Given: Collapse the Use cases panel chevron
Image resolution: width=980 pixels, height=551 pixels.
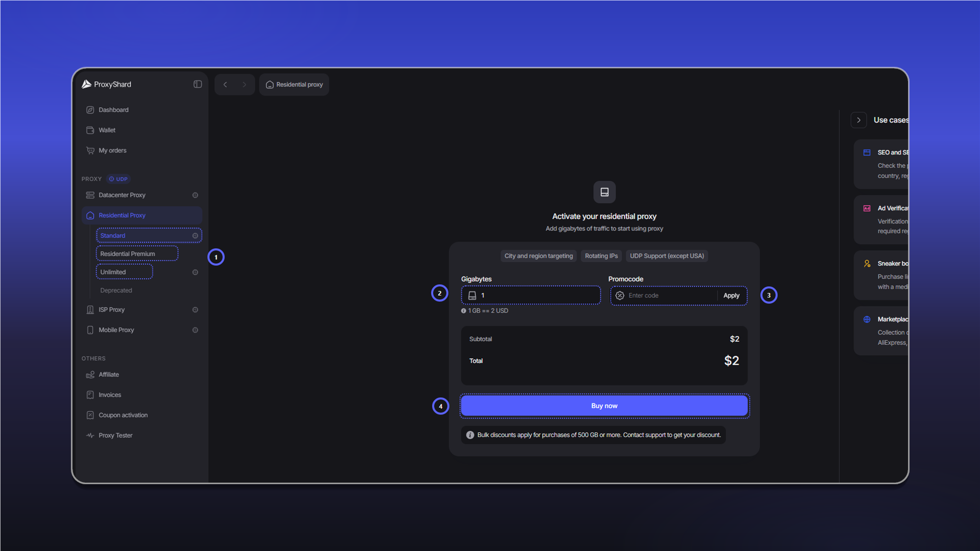Looking at the screenshot, I should point(859,120).
